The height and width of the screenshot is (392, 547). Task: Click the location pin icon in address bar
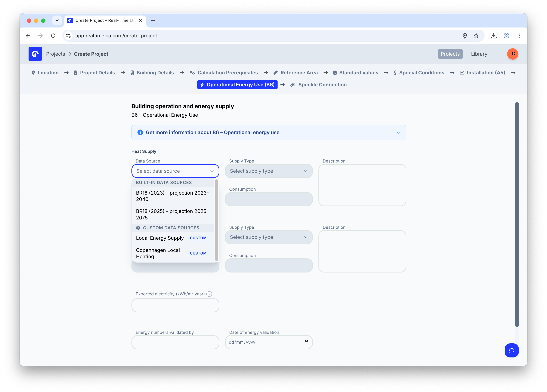465,36
